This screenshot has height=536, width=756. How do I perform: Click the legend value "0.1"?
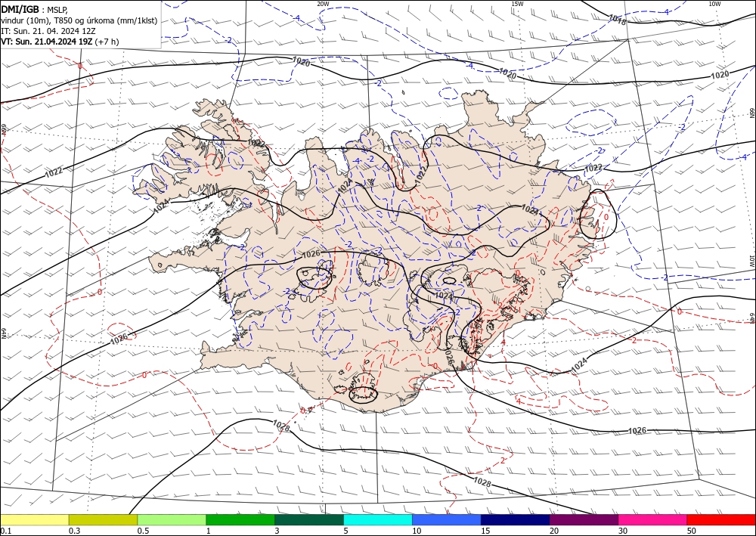[x=5, y=531]
